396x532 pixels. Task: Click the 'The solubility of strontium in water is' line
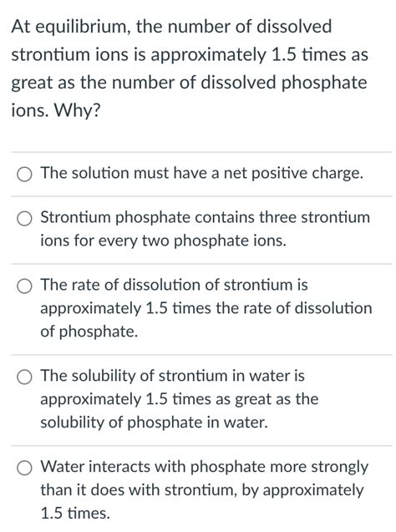(172, 376)
